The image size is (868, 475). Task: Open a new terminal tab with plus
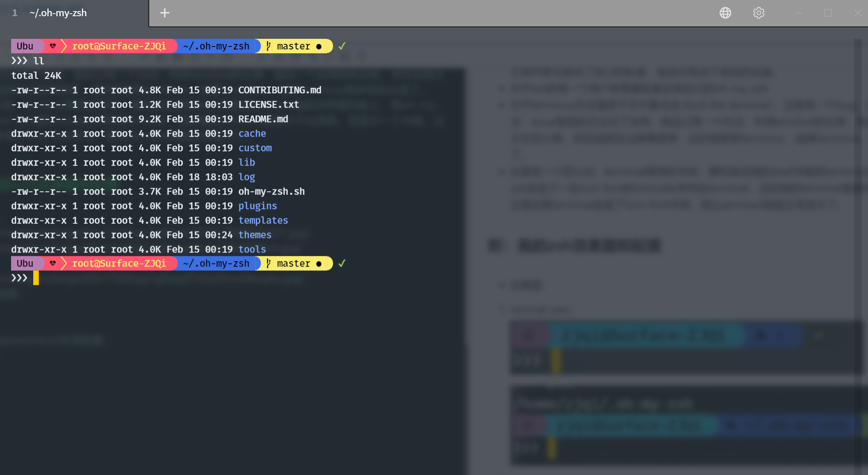[165, 13]
